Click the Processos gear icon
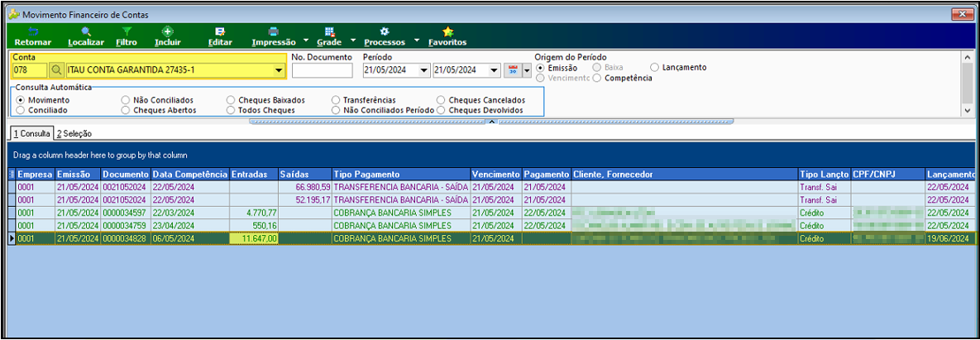The height and width of the screenshot is (340, 980). click(385, 31)
